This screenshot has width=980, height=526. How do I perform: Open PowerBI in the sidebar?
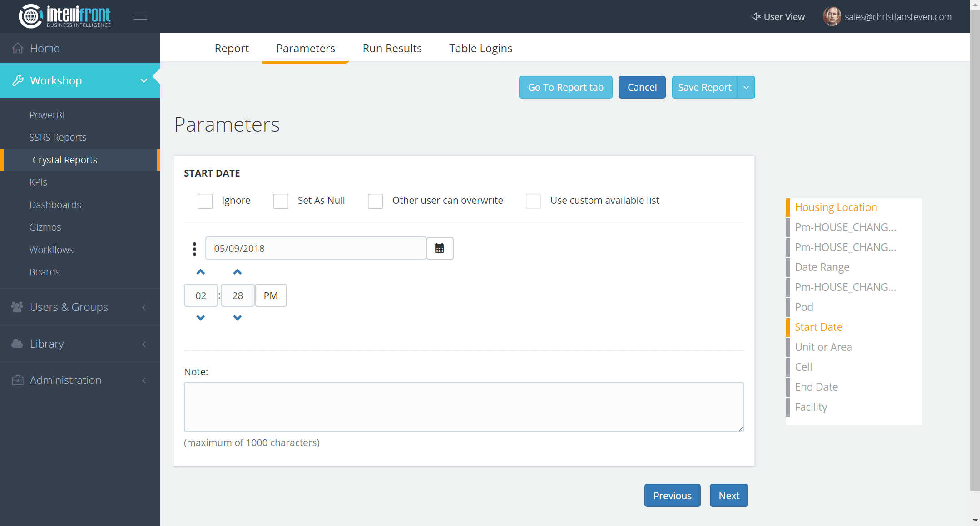pos(47,115)
